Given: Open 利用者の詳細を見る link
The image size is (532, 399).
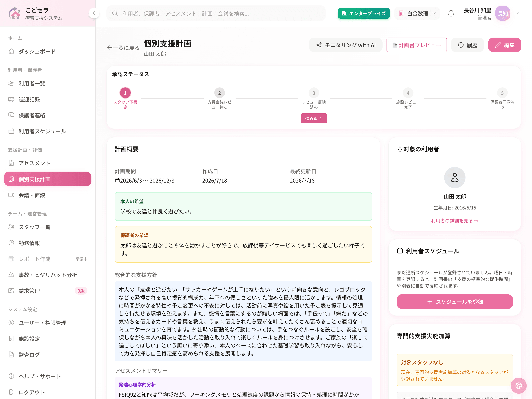Looking at the screenshot, I should (455, 221).
